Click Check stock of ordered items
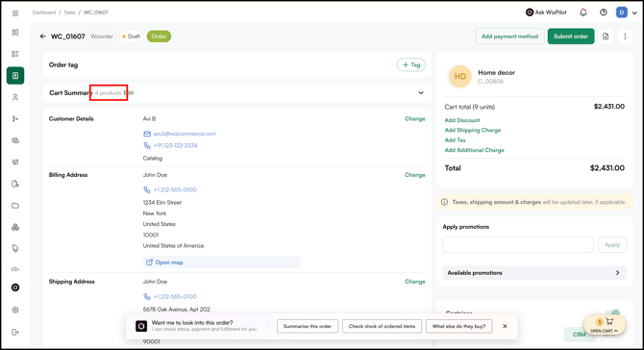The image size is (644, 350). coord(382,326)
